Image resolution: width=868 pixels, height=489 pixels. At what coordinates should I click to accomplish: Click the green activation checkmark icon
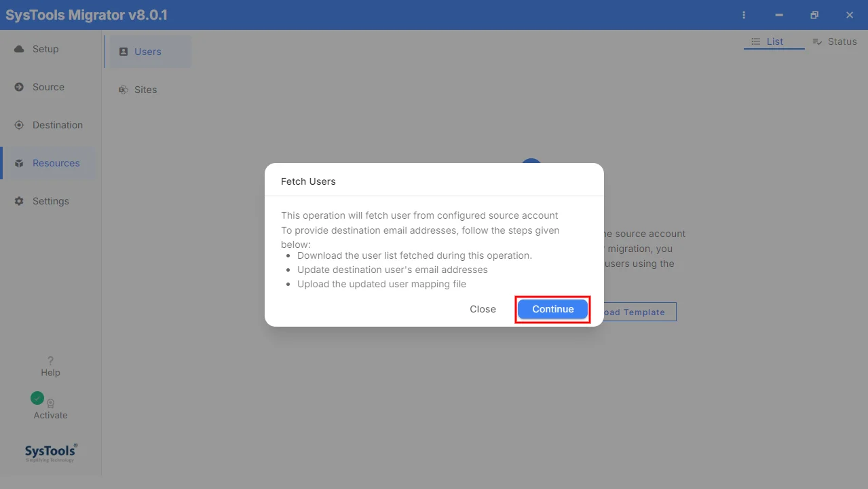pyautogui.click(x=37, y=398)
